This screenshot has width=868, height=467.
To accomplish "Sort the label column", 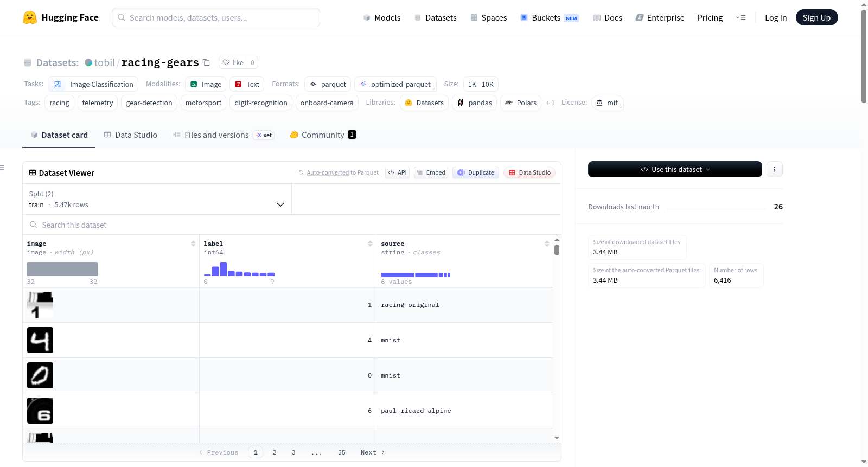I will tap(370, 244).
